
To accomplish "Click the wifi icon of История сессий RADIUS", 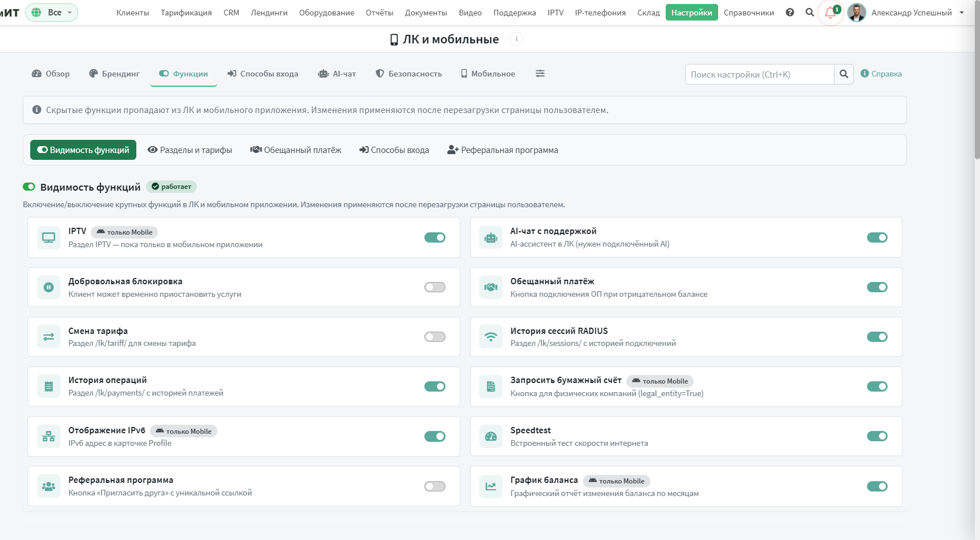I will pos(491,337).
